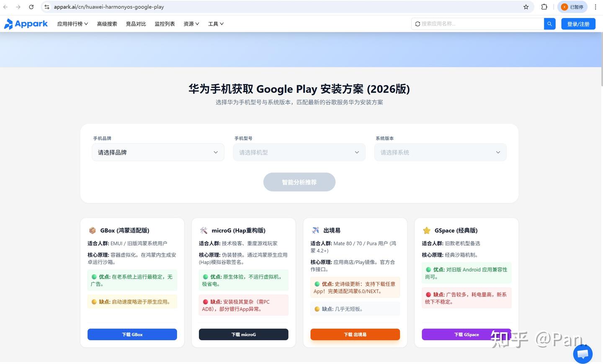The image size is (603, 364).
Task: Click the 登录/注册 button
Action: click(578, 24)
